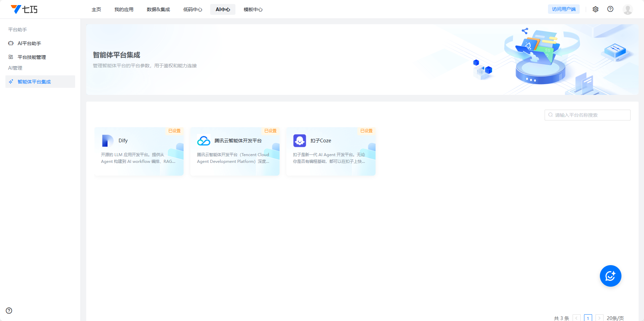This screenshot has width=644, height=321.
Task: Click the settings gear icon
Action: [x=595, y=9]
